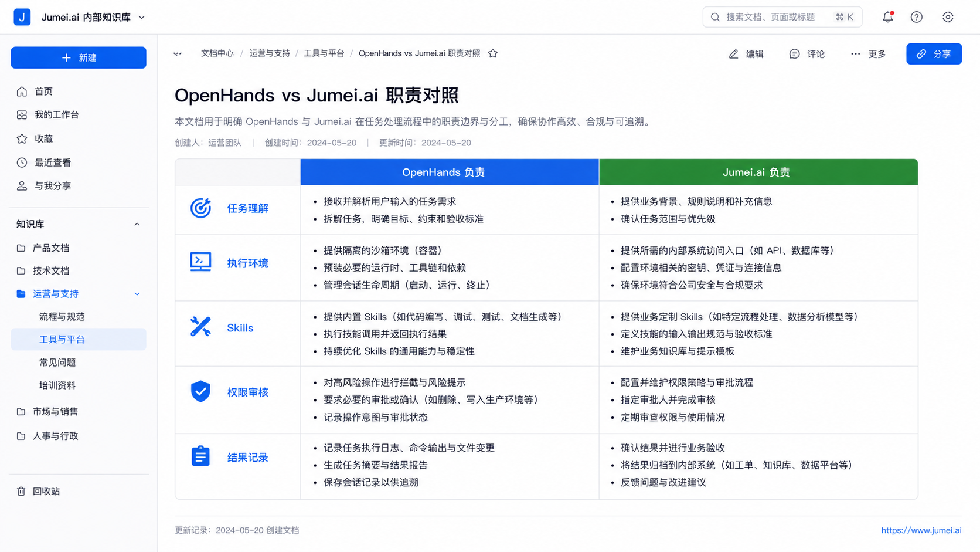
Task: Click the 执行环境 row label
Action: point(247,264)
